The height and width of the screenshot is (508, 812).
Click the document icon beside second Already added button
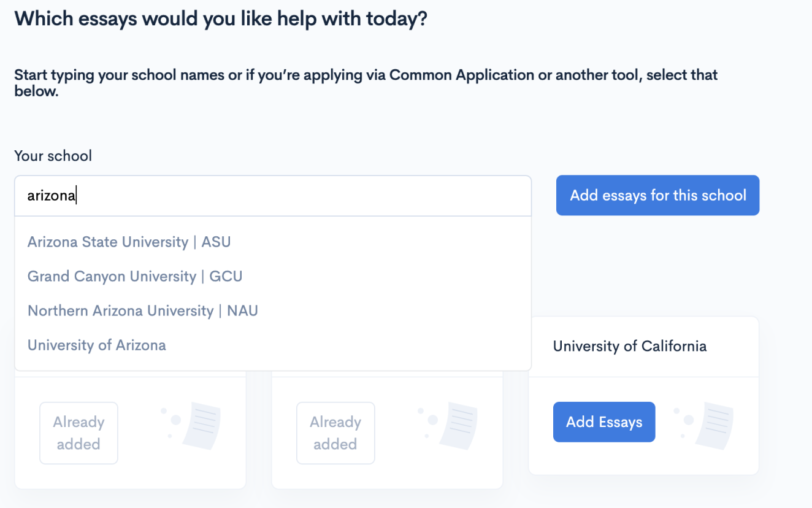(x=457, y=422)
